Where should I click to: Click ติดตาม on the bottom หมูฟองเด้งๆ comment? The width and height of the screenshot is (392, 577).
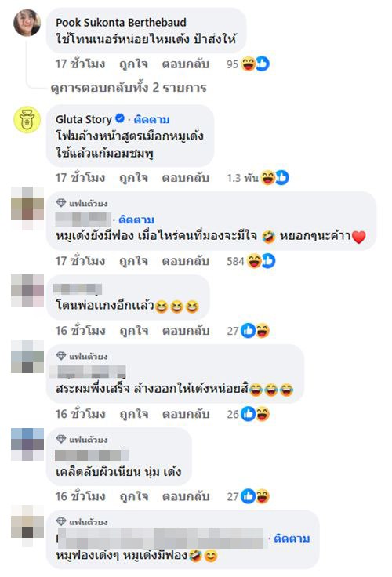(292, 539)
